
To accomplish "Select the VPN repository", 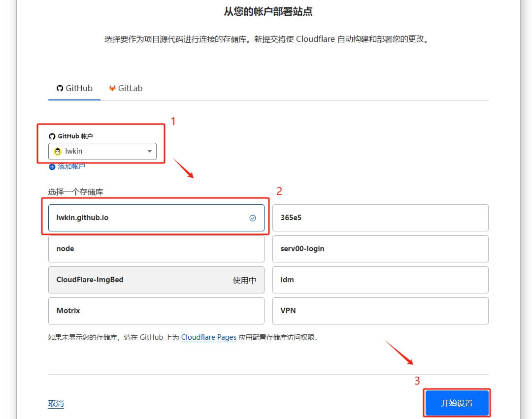I will 380,311.
